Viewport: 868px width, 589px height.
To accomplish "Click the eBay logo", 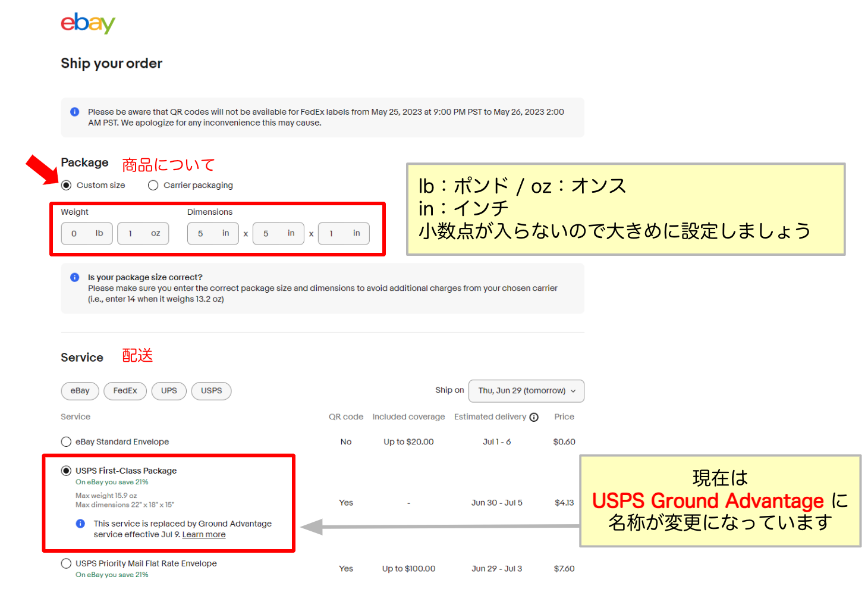I will tap(88, 23).
